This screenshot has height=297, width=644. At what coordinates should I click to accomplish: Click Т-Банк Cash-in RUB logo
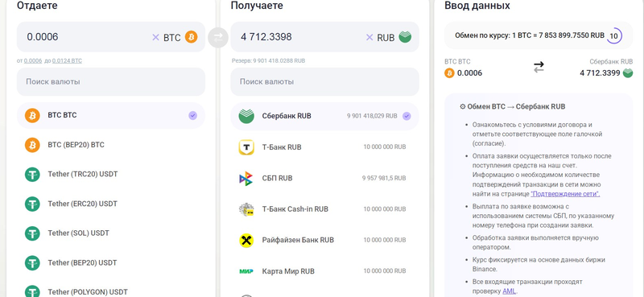(x=246, y=209)
